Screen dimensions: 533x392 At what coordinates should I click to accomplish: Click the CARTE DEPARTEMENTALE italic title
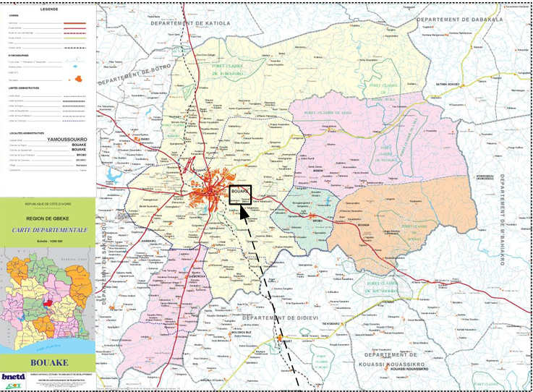(50, 230)
